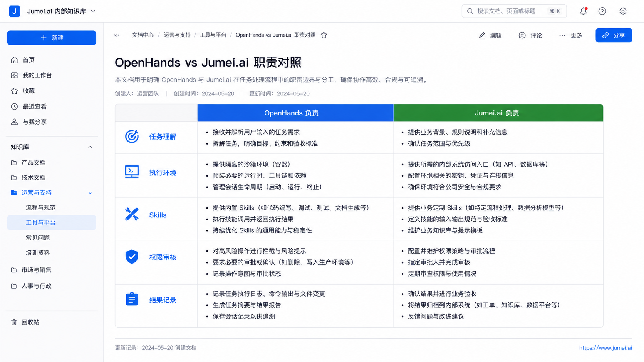644x362 pixels.
Task: Click the 新建 button
Action: (x=52, y=38)
